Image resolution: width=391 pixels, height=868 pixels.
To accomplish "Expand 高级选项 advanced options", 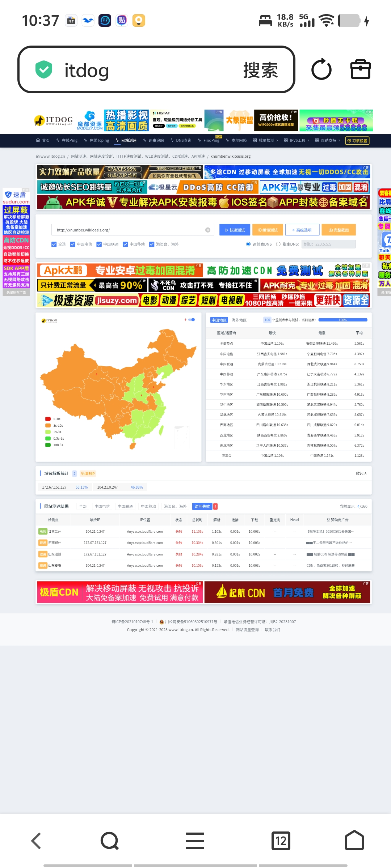I will click(x=302, y=230).
